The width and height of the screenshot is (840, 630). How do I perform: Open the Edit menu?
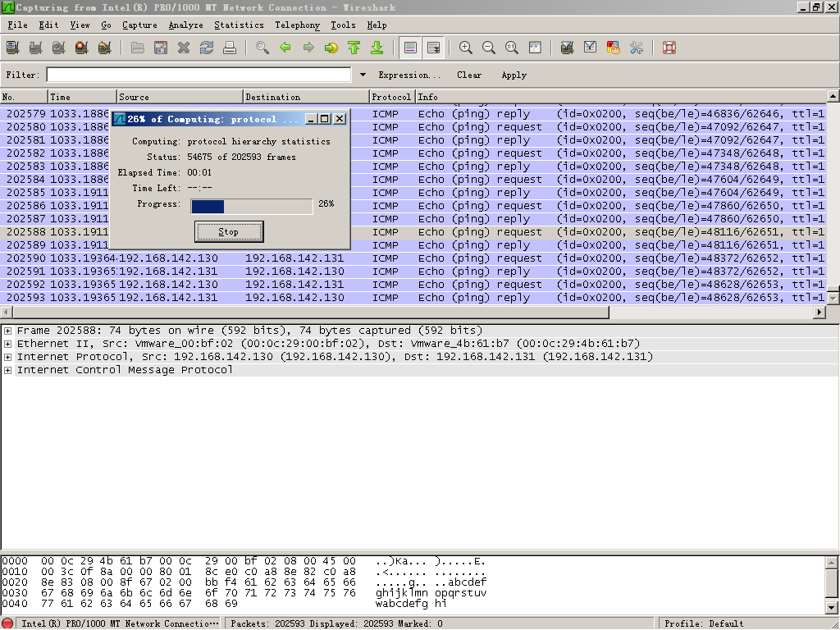(x=48, y=25)
